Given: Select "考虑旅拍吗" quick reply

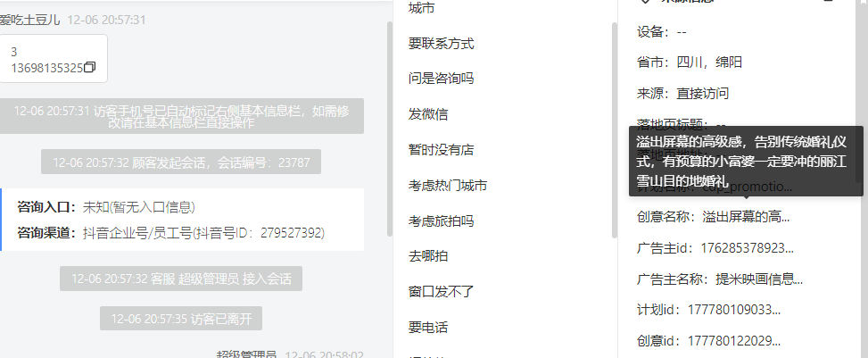Looking at the screenshot, I should click(442, 221).
